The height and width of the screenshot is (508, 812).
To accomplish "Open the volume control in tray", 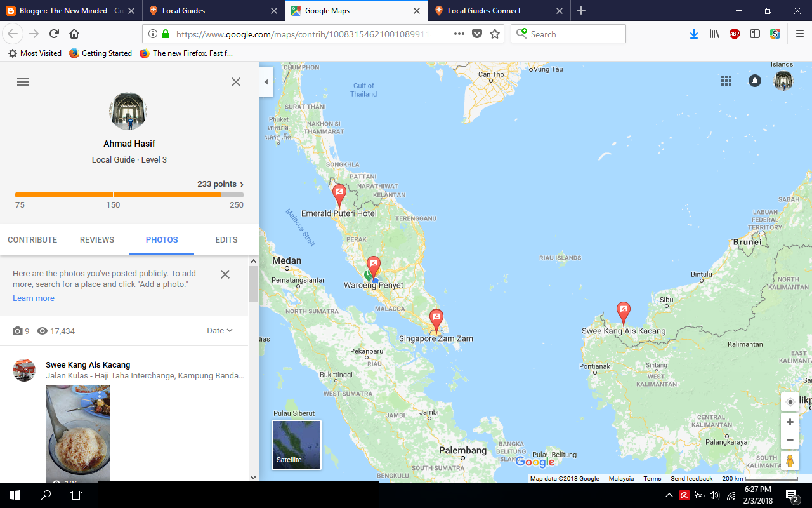I will (x=714, y=495).
